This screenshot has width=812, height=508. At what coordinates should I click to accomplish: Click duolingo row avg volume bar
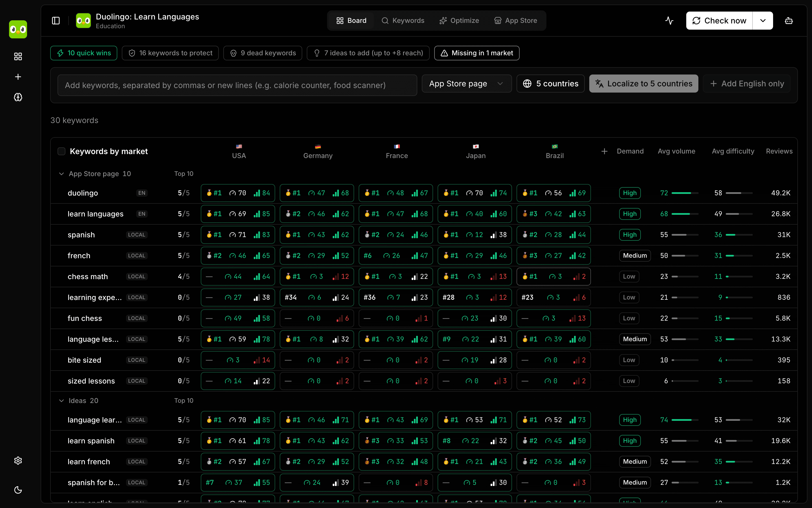point(685,193)
